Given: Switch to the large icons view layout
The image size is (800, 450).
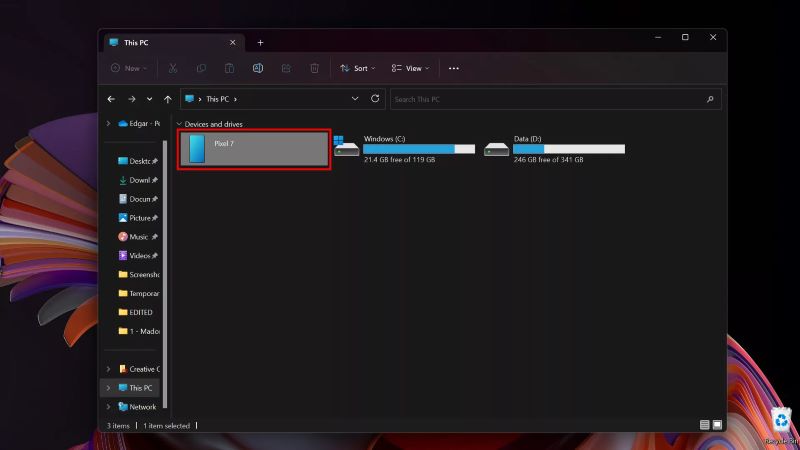Looking at the screenshot, I should [717, 424].
